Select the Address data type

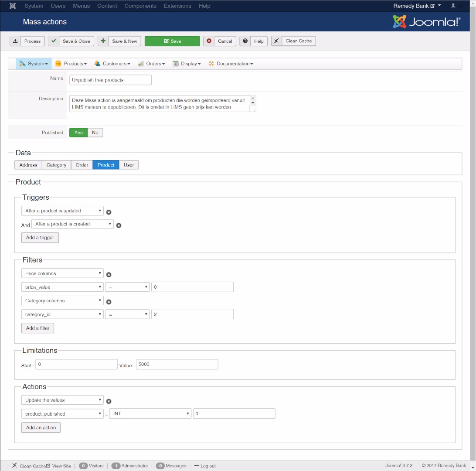(28, 165)
